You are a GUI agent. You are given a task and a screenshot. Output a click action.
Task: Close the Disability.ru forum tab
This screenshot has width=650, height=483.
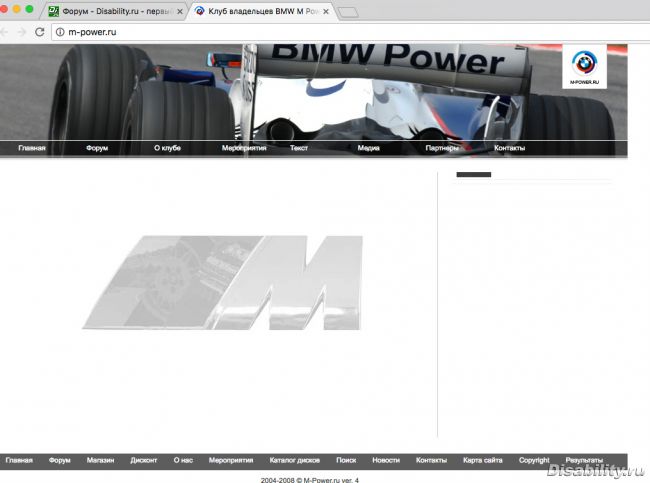(x=179, y=12)
